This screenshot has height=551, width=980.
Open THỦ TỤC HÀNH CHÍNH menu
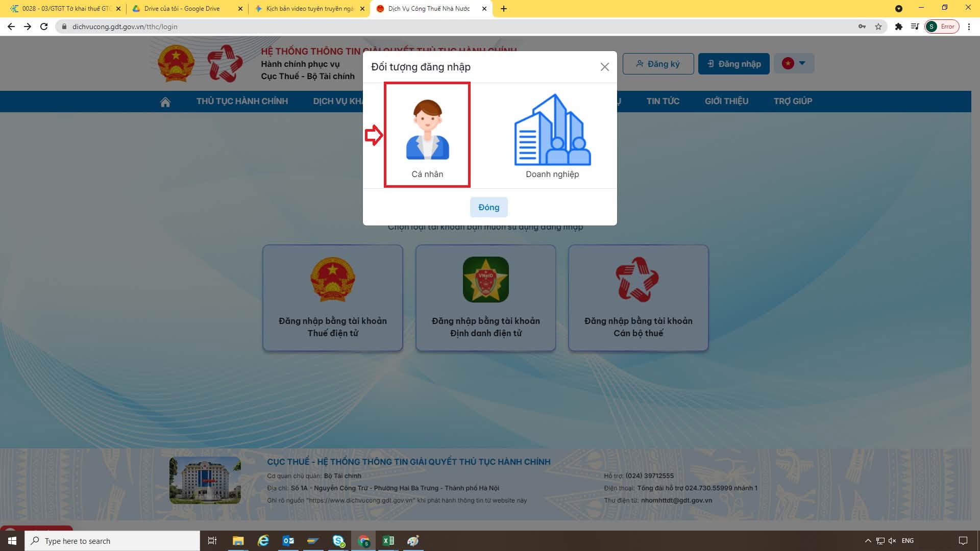pyautogui.click(x=242, y=101)
